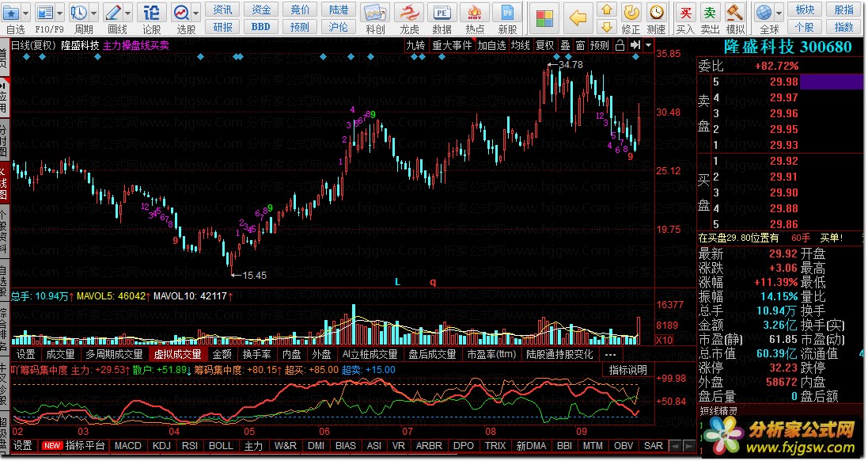Toggle the chart lock icon
The height and width of the screenshot is (461, 868).
[x=620, y=45]
